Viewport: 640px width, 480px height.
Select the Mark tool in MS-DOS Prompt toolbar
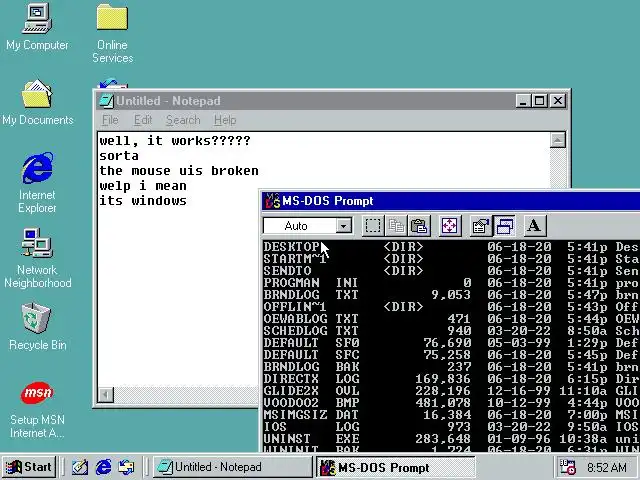pos(373,226)
